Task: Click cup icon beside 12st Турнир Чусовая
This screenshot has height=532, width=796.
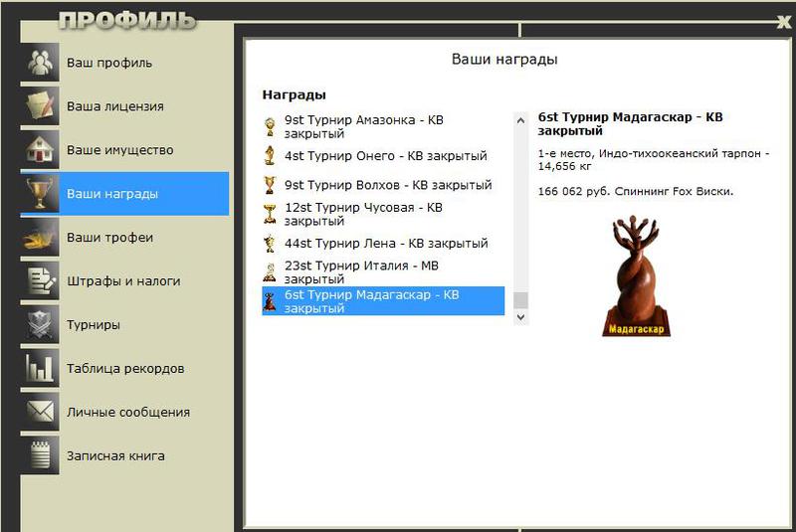Action: 270,214
